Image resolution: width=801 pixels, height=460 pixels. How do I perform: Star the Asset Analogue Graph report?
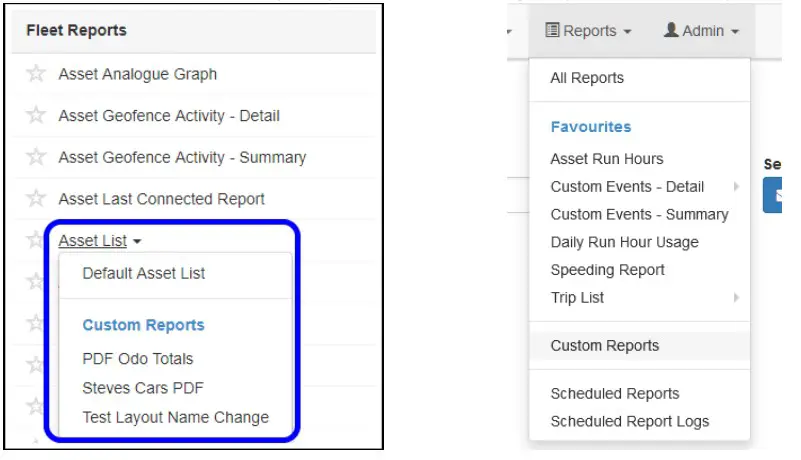tap(36, 74)
